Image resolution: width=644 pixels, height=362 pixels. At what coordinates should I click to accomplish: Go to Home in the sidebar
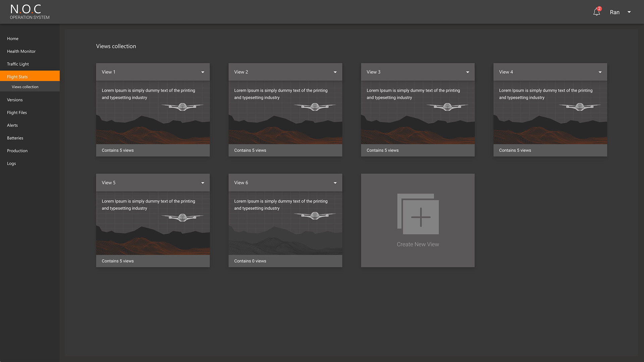point(13,39)
